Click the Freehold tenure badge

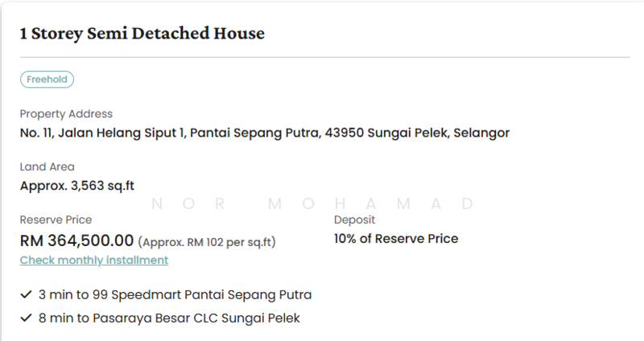47,80
